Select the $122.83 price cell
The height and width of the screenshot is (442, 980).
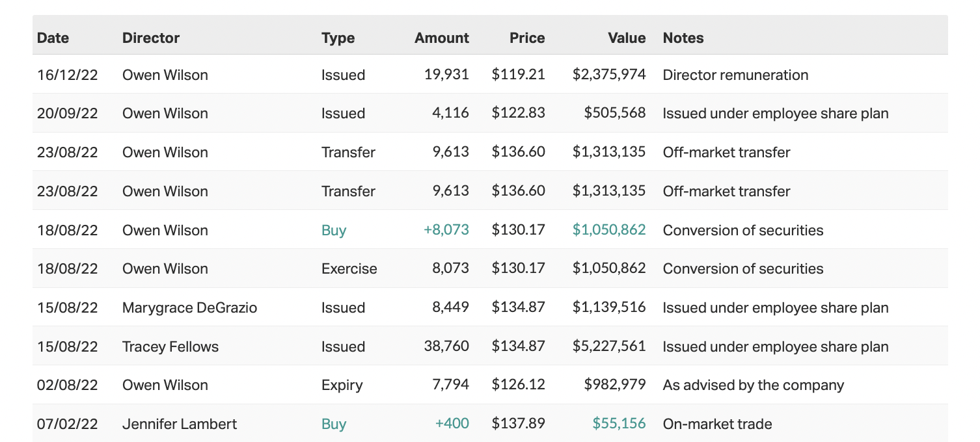pos(518,113)
